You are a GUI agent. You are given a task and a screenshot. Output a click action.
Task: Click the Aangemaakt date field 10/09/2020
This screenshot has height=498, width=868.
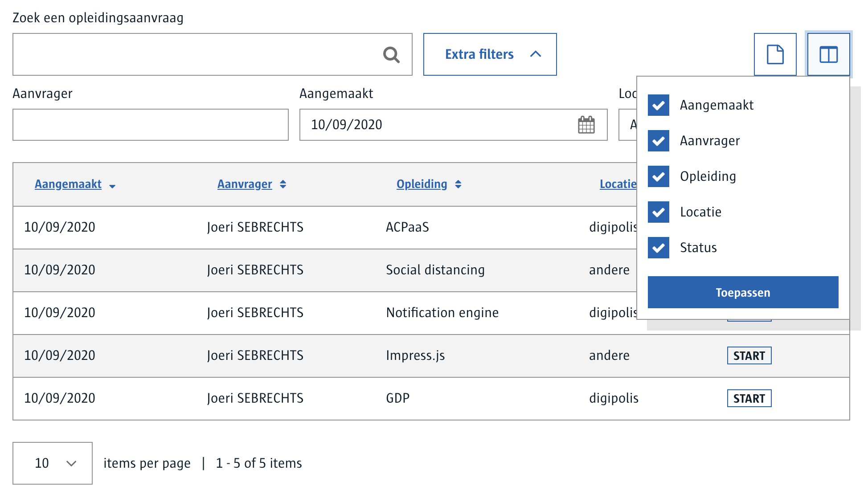453,125
